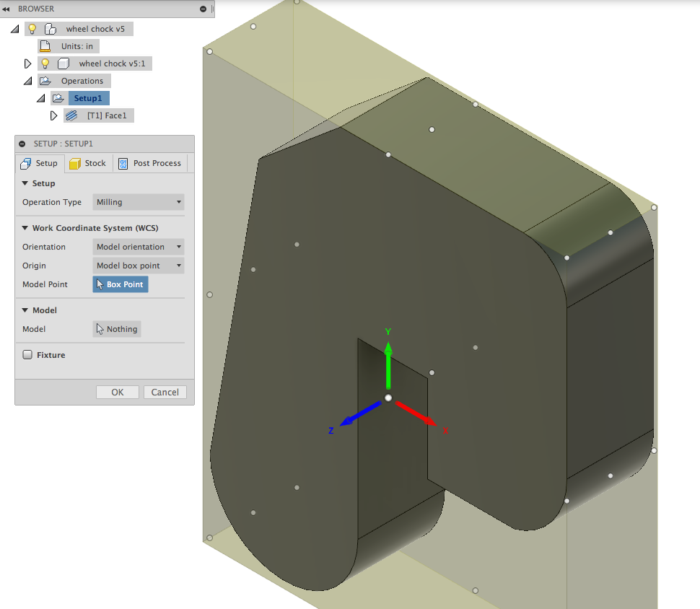
Task: Collapse the wheel chock v5 root node
Action: (15, 29)
